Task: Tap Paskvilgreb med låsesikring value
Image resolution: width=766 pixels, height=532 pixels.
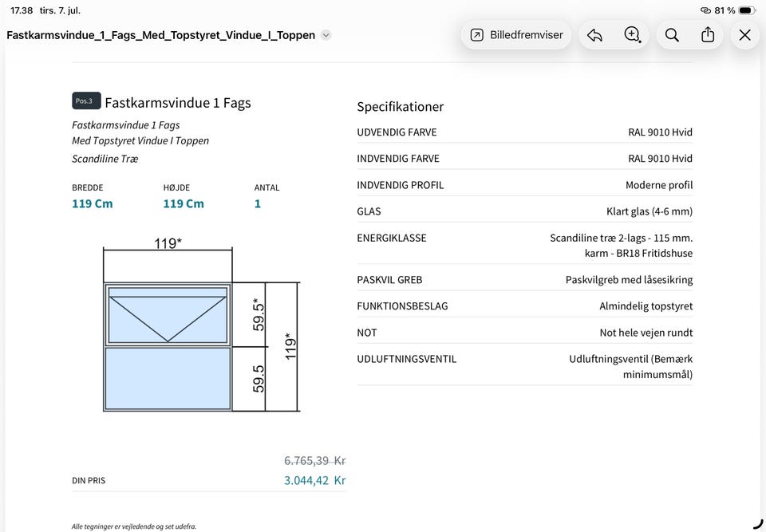Action: (x=630, y=280)
